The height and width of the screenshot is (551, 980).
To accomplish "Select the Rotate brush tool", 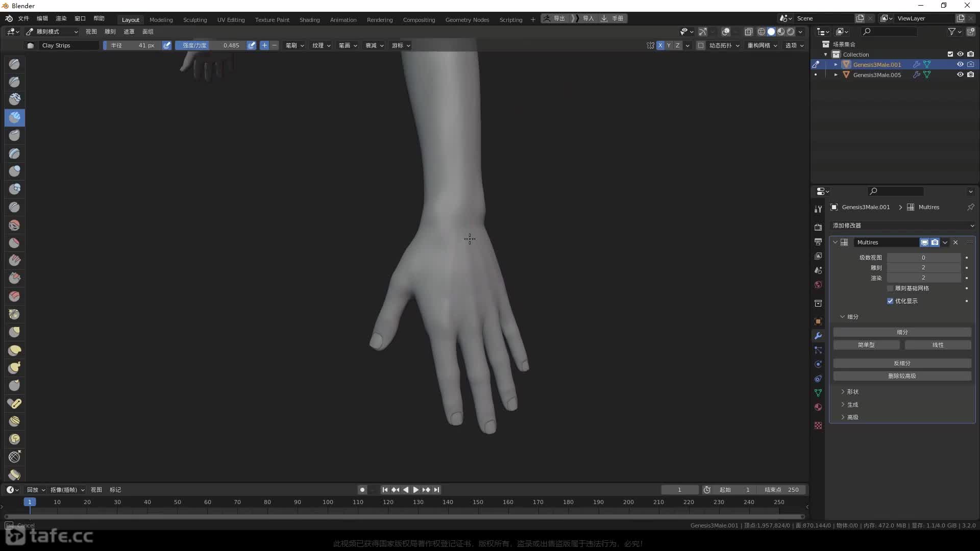I will click(14, 439).
